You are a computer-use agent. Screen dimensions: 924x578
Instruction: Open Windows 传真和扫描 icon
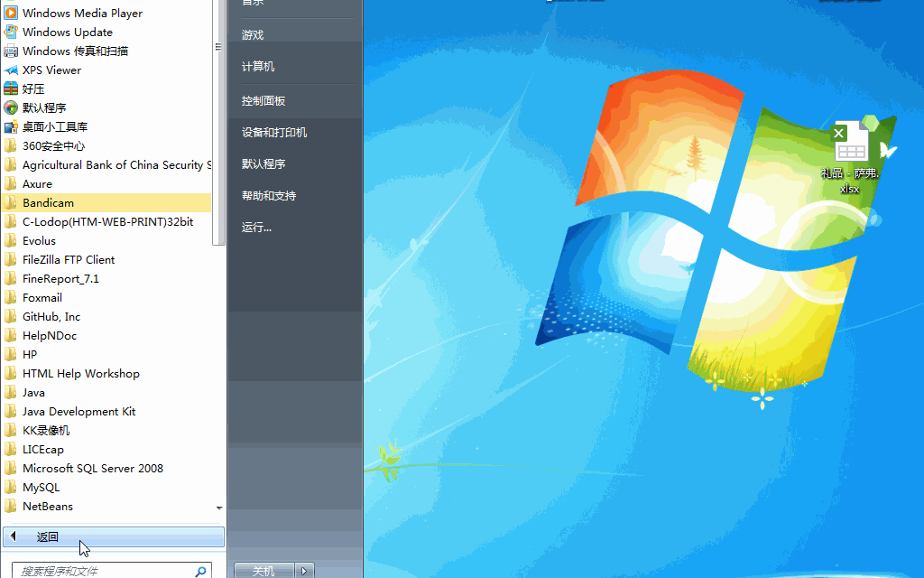(x=11, y=51)
